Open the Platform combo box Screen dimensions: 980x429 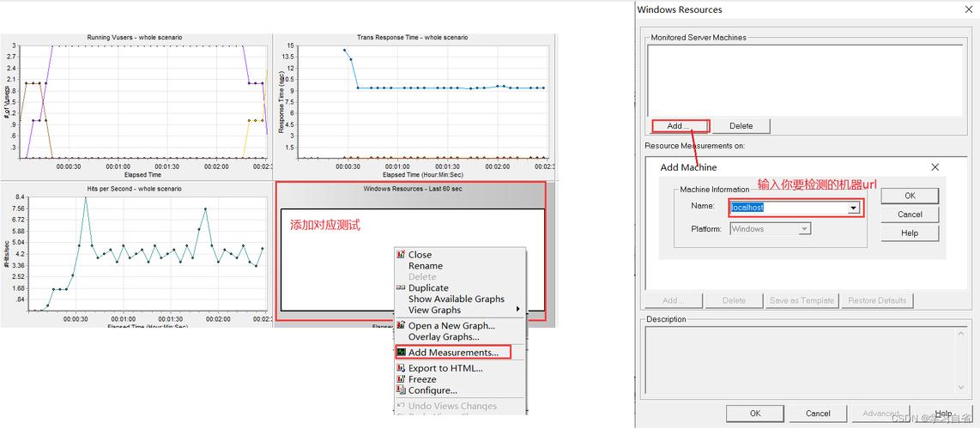(x=770, y=229)
